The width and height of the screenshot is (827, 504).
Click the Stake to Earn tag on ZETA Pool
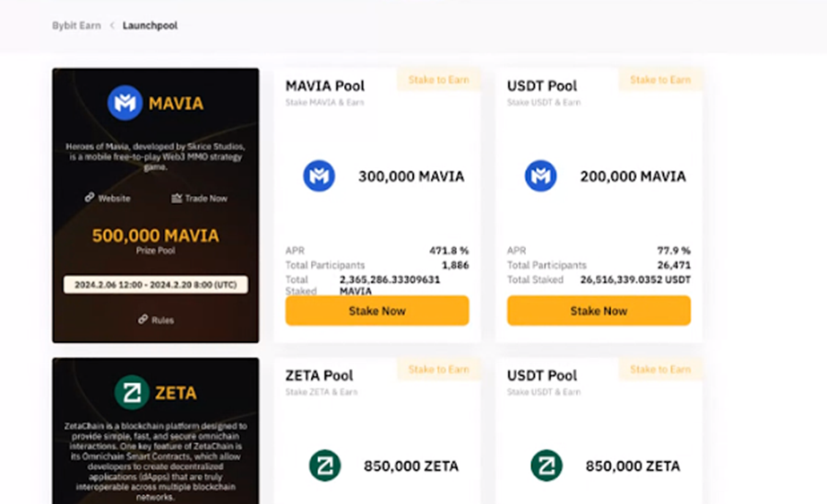point(439,369)
